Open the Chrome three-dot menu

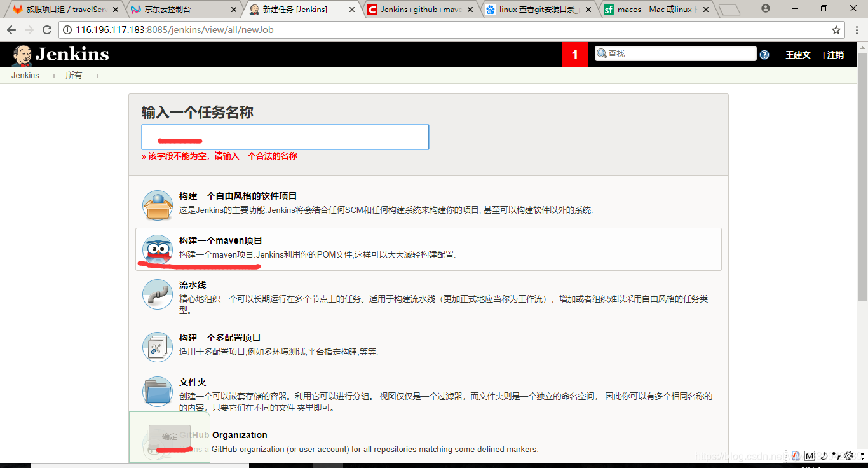click(856, 30)
